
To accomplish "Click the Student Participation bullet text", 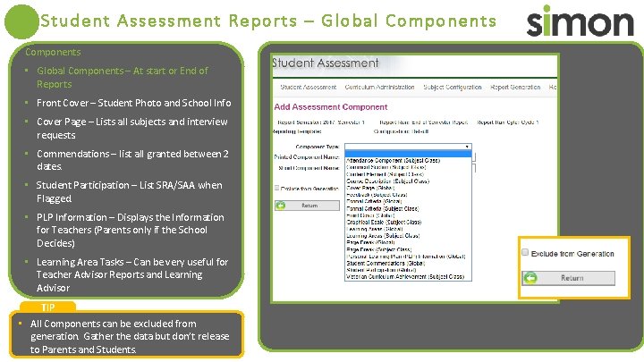I will (x=130, y=191).
